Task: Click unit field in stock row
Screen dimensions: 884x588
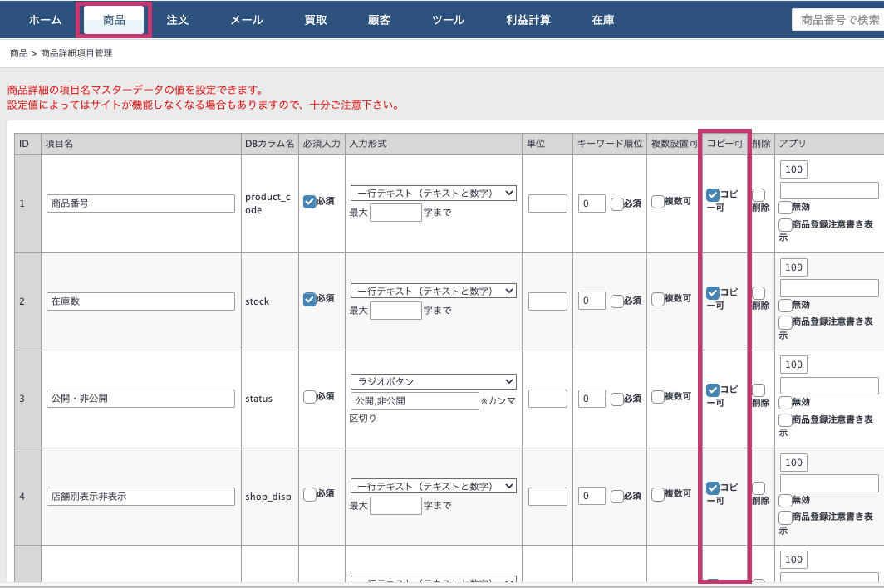Action: point(548,301)
